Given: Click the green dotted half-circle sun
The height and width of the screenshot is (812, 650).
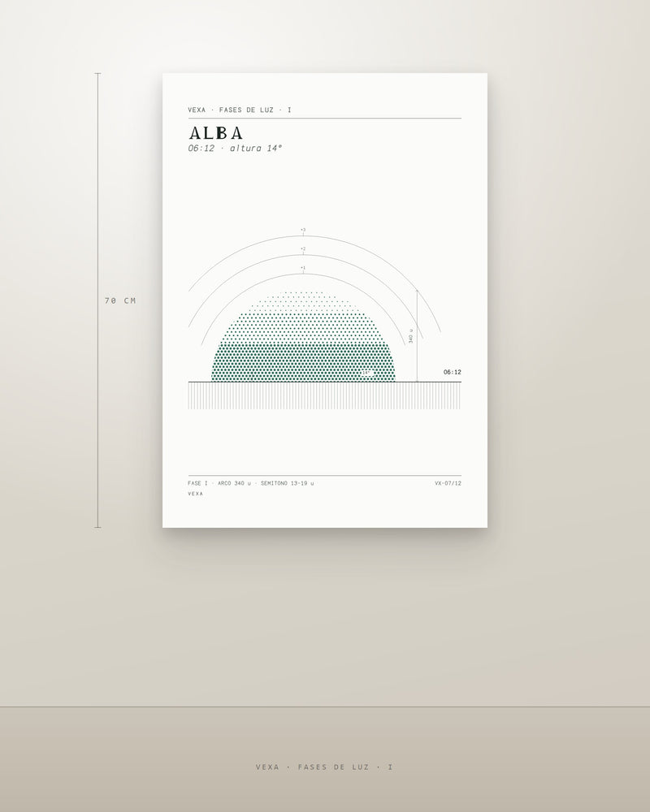Looking at the screenshot, I should point(303,337).
